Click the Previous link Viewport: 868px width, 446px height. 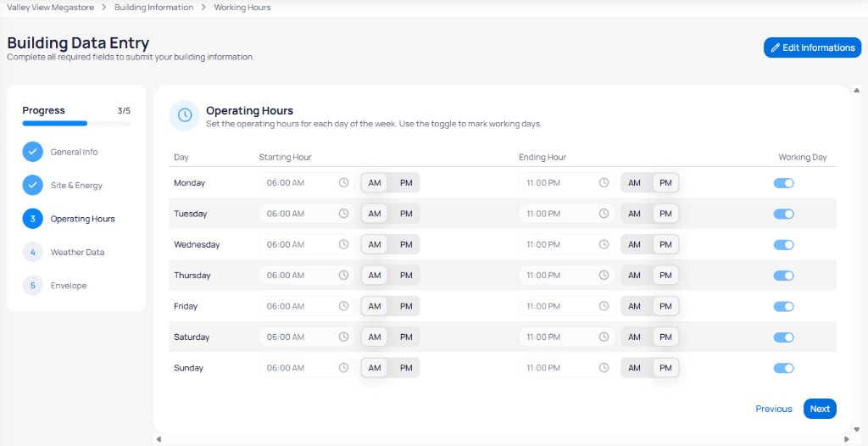tap(773, 409)
